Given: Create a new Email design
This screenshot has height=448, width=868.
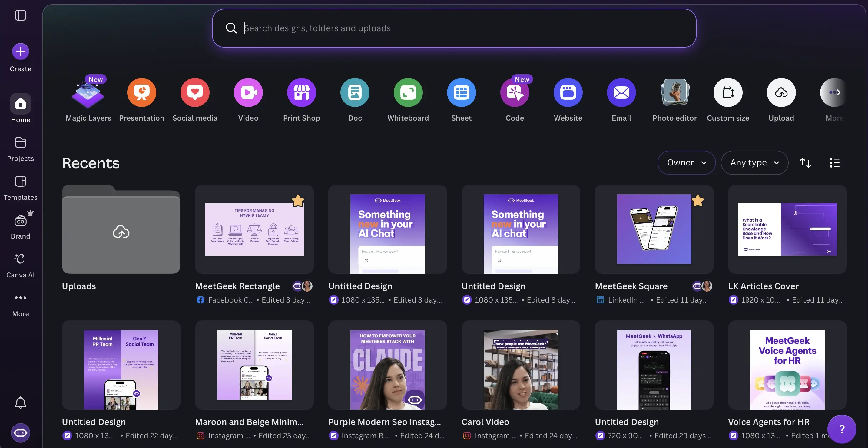Looking at the screenshot, I should [621, 99].
